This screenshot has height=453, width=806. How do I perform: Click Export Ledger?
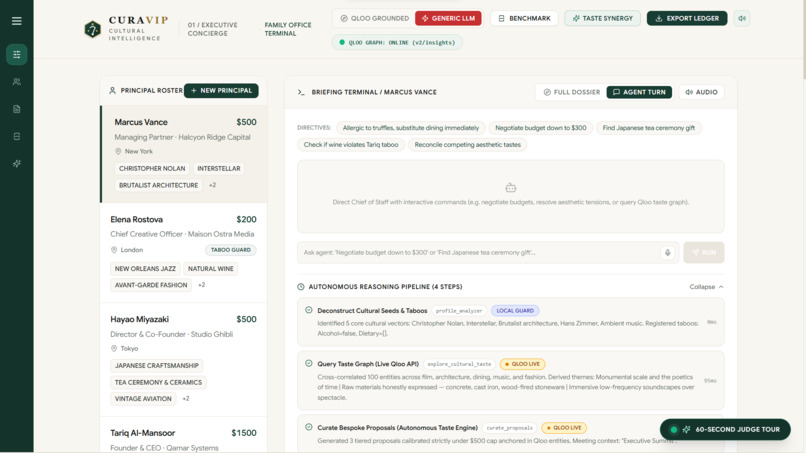(687, 19)
